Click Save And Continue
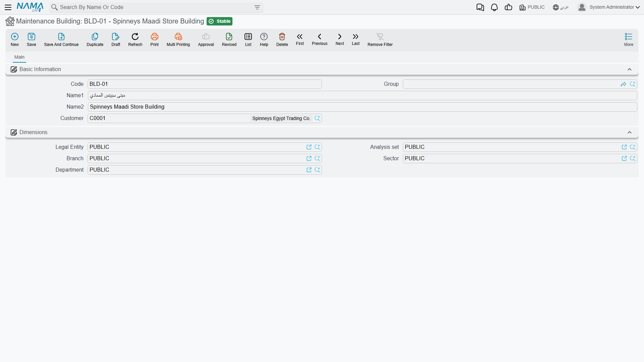The height and width of the screenshot is (362, 644). click(61, 40)
